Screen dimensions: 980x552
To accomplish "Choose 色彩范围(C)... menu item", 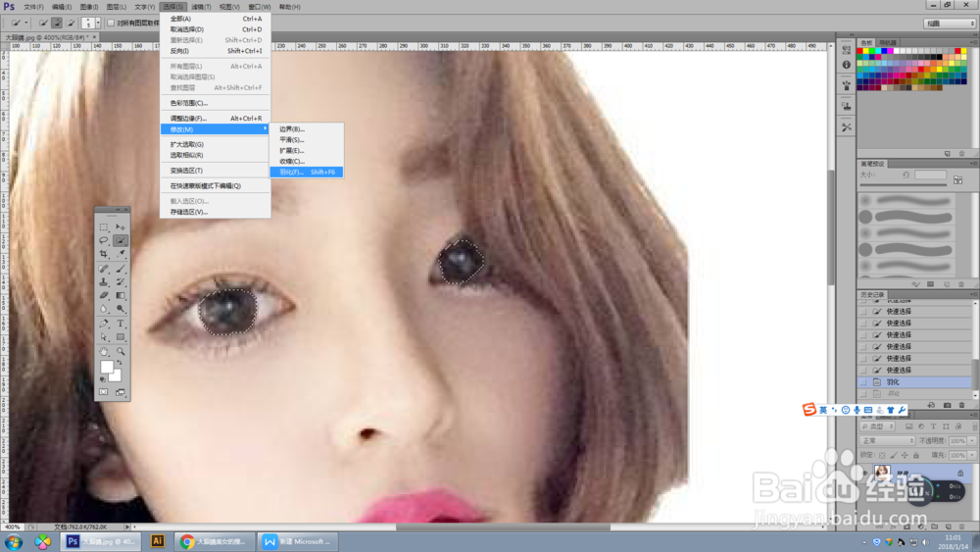I will 215,103.
